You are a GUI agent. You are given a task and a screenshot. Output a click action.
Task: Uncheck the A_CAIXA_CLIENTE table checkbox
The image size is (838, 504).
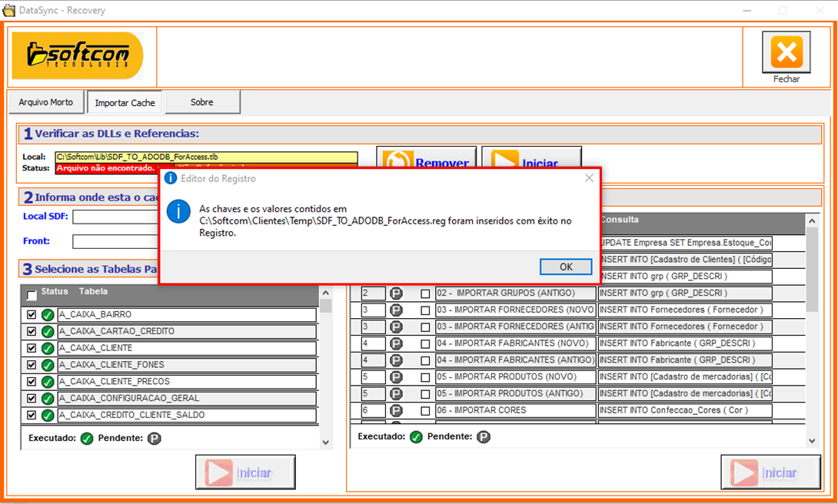tap(32, 348)
